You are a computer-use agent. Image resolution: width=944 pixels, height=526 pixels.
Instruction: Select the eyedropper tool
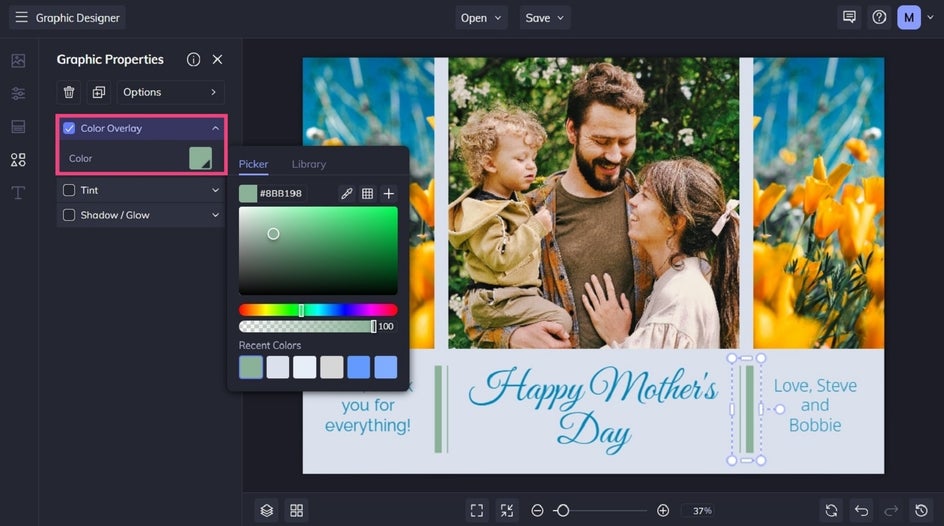(x=347, y=193)
